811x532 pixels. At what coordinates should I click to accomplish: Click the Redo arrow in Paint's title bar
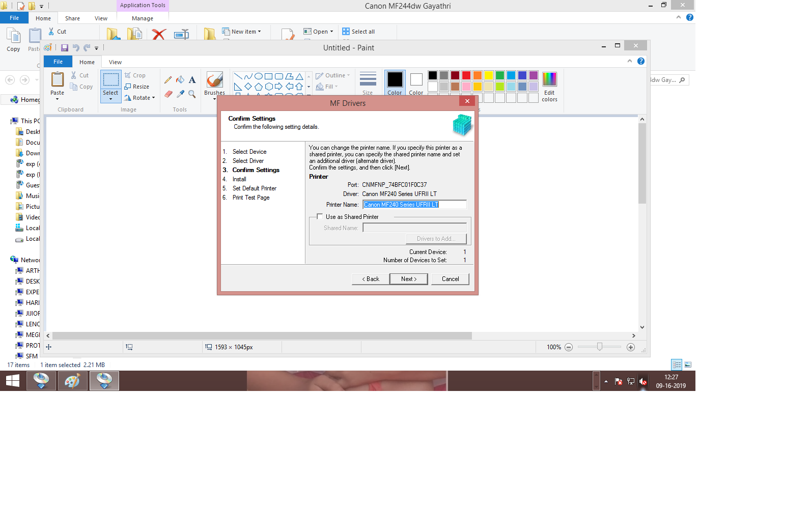pyautogui.click(x=87, y=48)
